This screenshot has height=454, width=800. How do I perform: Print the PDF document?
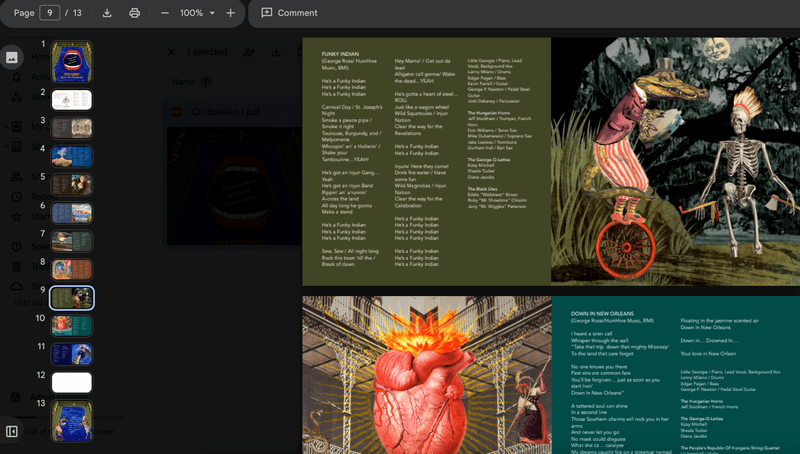click(x=135, y=13)
